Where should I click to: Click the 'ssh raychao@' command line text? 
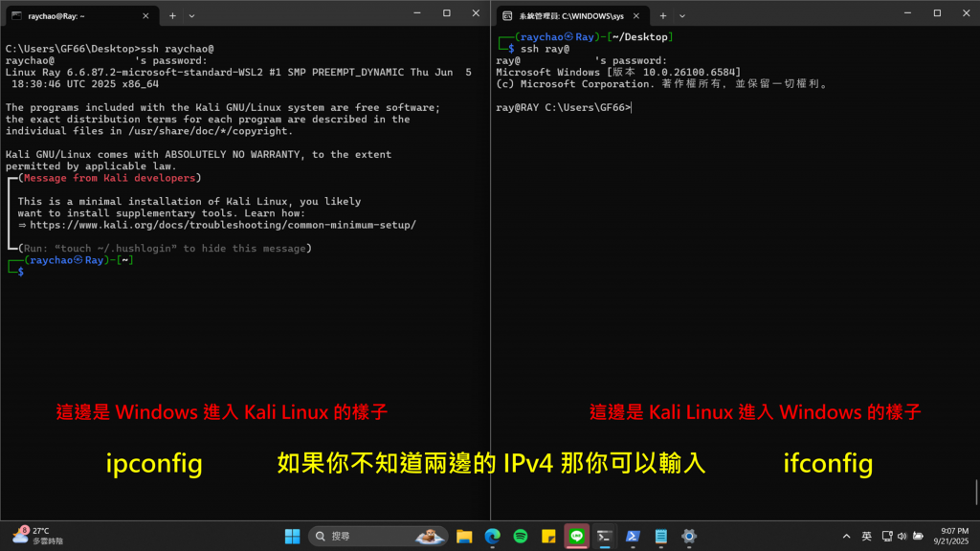click(177, 49)
